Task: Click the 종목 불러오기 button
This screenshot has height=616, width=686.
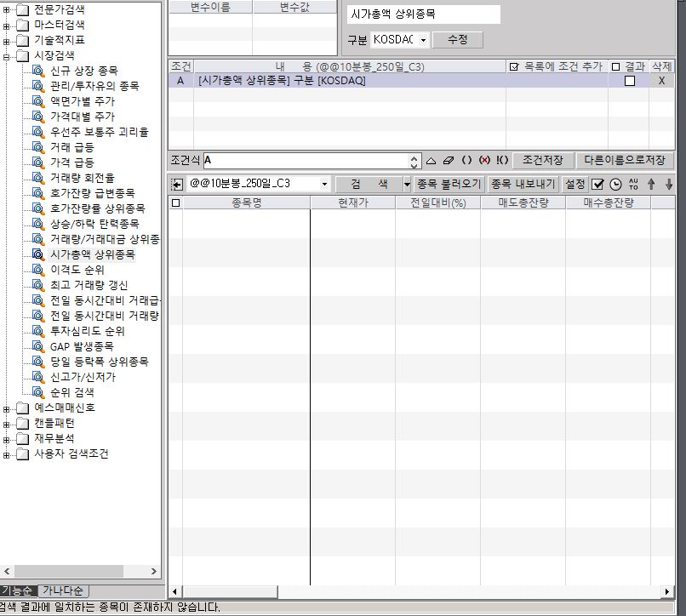Action: click(449, 184)
